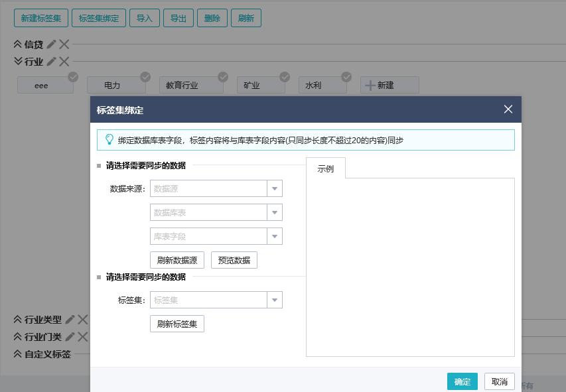Click the 库表字段 input field

coord(208,237)
